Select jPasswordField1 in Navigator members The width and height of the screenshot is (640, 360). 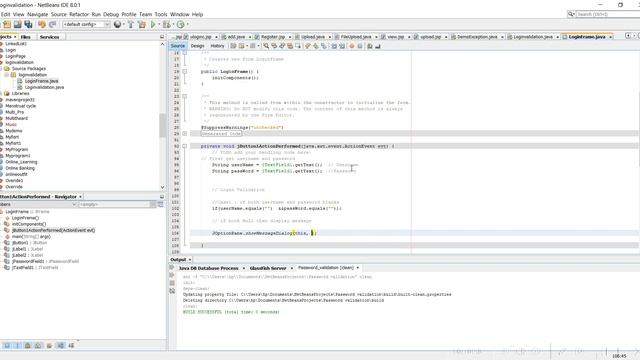click(45, 261)
